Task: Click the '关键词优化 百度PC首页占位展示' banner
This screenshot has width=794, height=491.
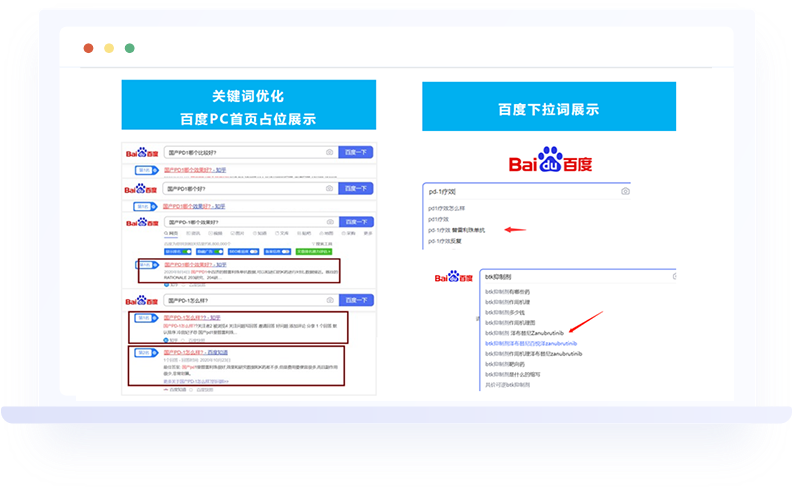Action: 249,105
